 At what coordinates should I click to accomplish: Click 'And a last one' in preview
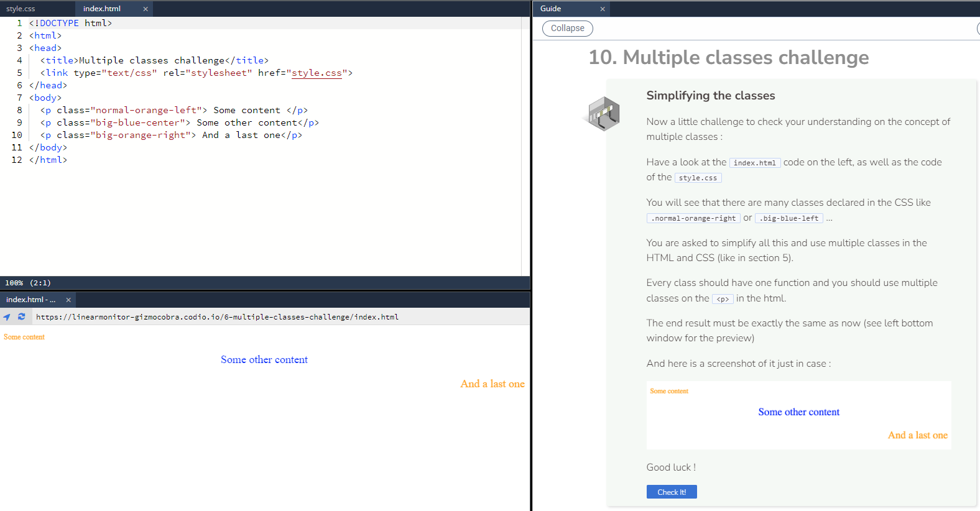[492, 384]
